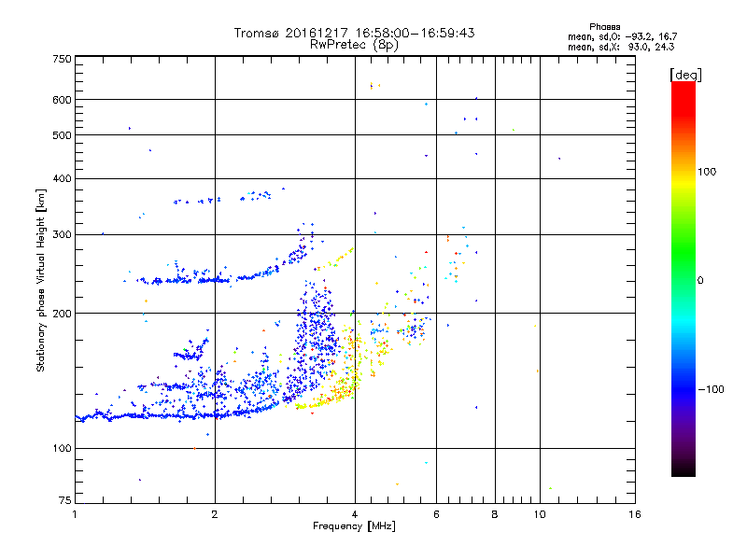Click the colorbar tick label '100'
747x560 pixels.
707,172
